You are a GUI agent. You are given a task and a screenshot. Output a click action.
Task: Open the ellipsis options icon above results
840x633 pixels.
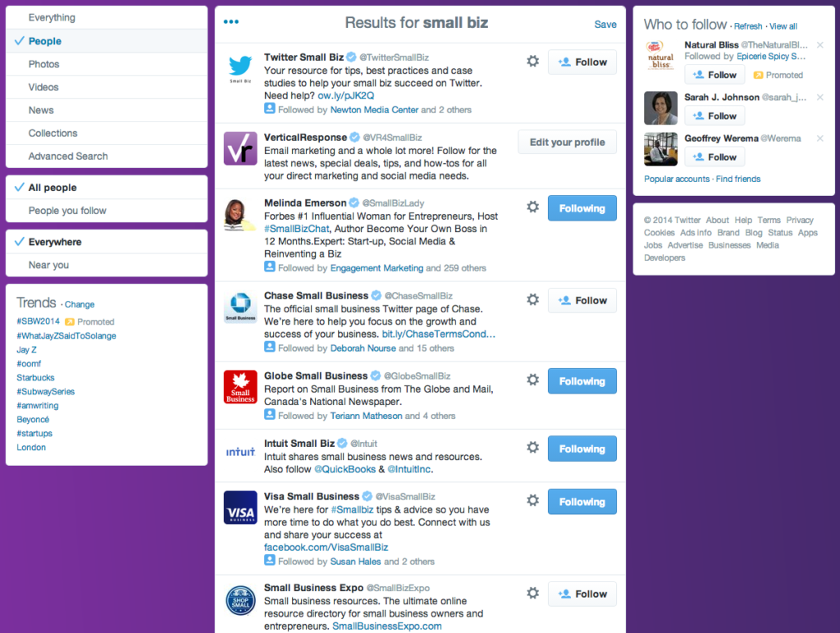click(231, 22)
